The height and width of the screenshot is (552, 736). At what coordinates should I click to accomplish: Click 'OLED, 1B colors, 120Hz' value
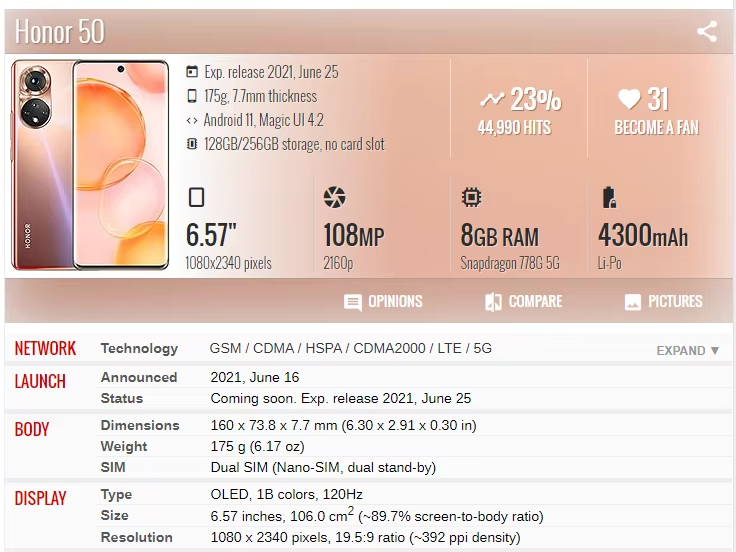(x=286, y=494)
